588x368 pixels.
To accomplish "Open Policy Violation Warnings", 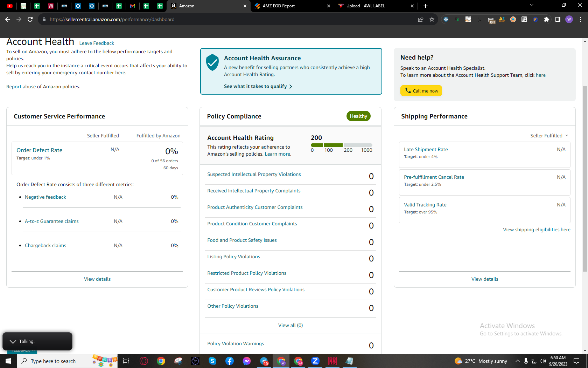I will click(236, 343).
